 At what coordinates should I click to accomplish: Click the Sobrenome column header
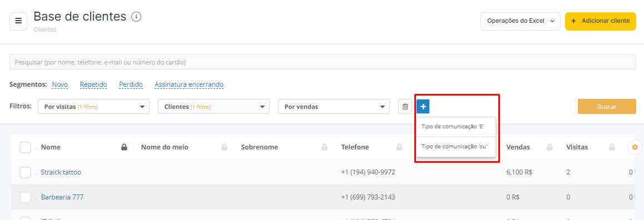(260, 147)
